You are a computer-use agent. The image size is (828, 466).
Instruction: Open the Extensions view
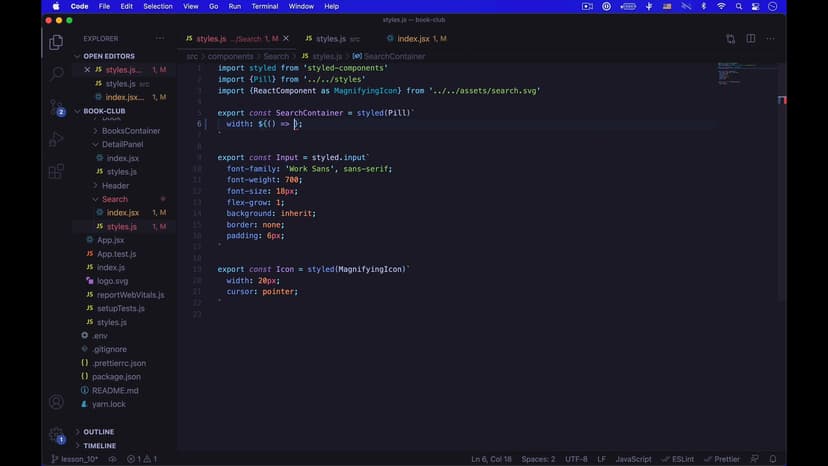click(x=56, y=171)
